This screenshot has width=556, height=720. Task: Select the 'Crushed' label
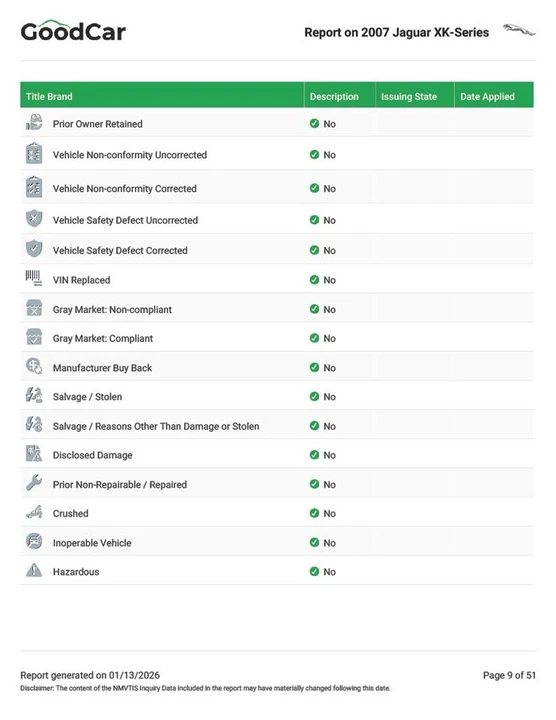point(71,513)
